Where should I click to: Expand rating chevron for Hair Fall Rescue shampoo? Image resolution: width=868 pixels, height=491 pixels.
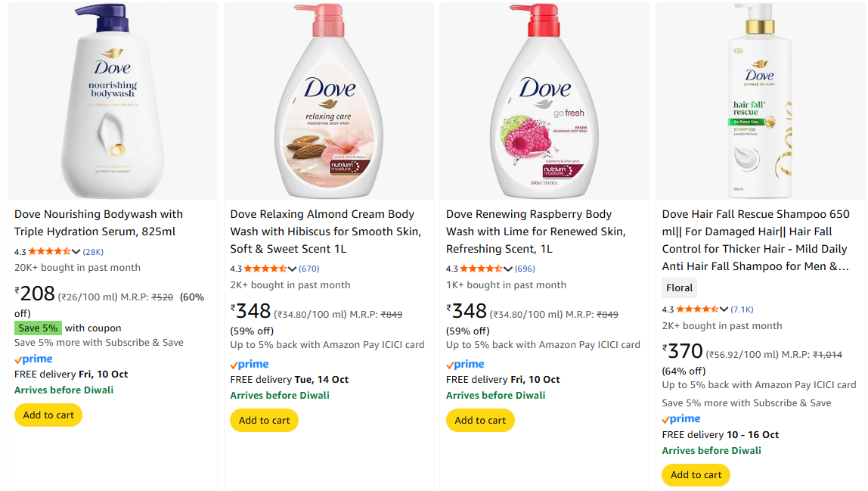pyautogui.click(x=724, y=309)
